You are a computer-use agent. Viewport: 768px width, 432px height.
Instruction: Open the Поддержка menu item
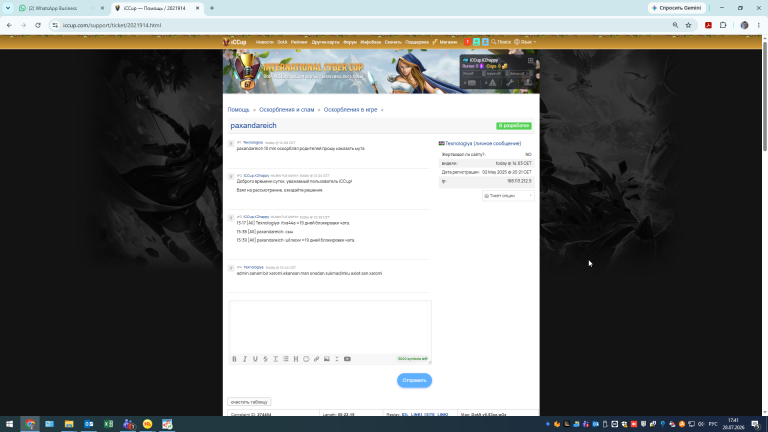click(x=417, y=42)
